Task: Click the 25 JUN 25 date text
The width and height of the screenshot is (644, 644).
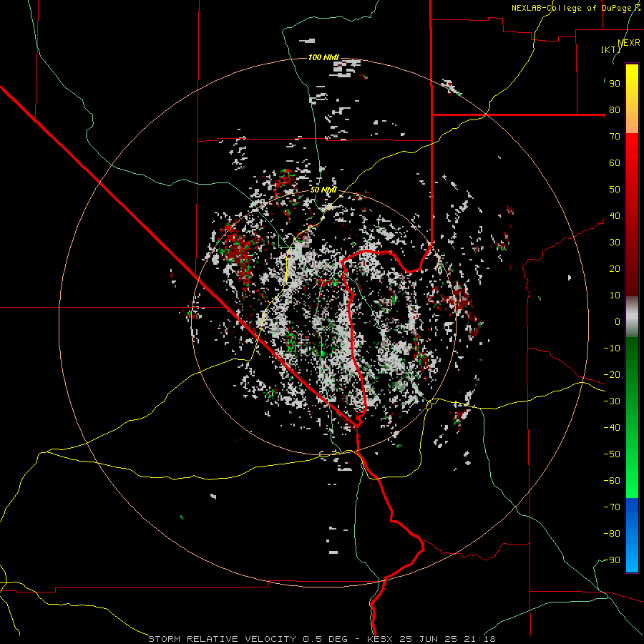Action: click(427, 639)
